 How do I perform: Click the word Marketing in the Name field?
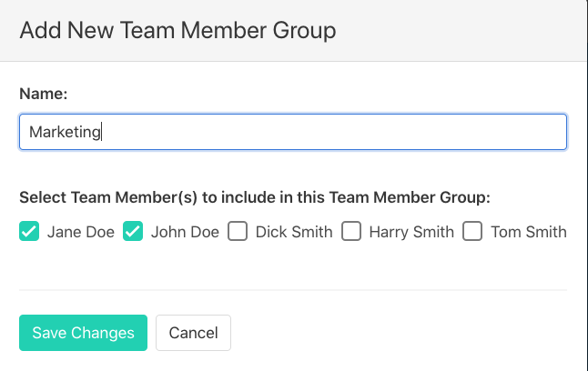pyautogui.click(x=65, y=132)
